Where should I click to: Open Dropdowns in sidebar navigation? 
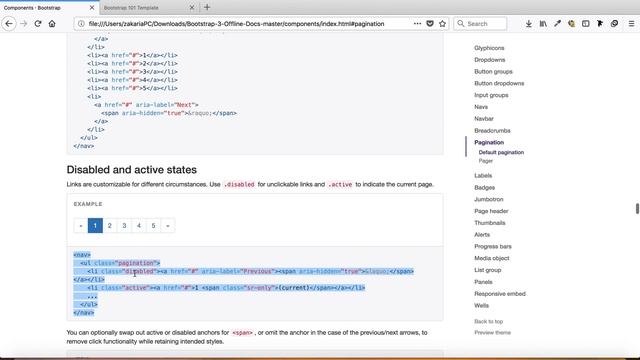pos(489,60)
